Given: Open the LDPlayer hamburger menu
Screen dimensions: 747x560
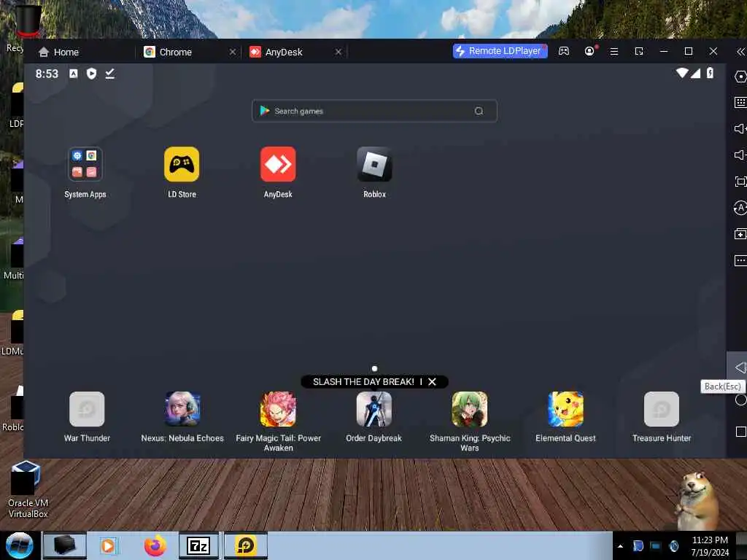Looking at the screenshot, I should [614, 51].
